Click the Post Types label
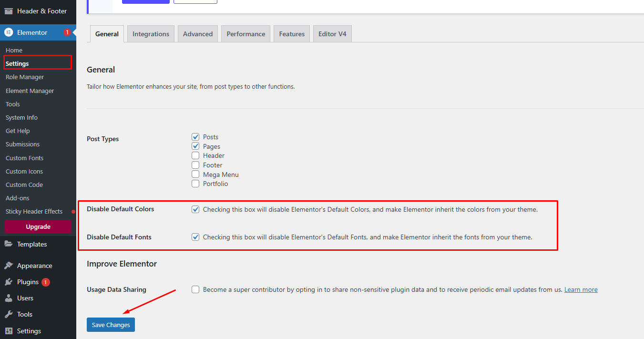This screenshot has width=644, height=339. (103, 139)
